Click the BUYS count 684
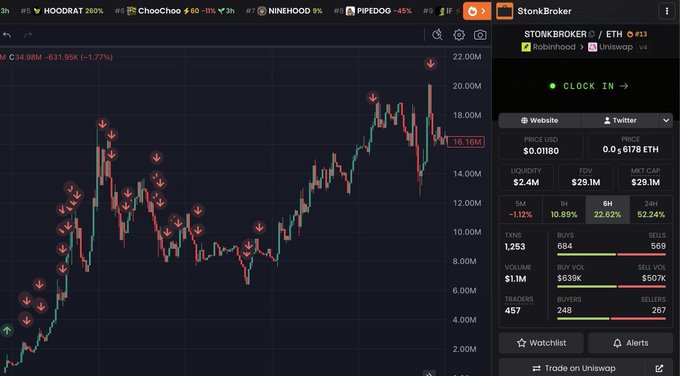This screenshot has height=376, width=680. [565, 246]
